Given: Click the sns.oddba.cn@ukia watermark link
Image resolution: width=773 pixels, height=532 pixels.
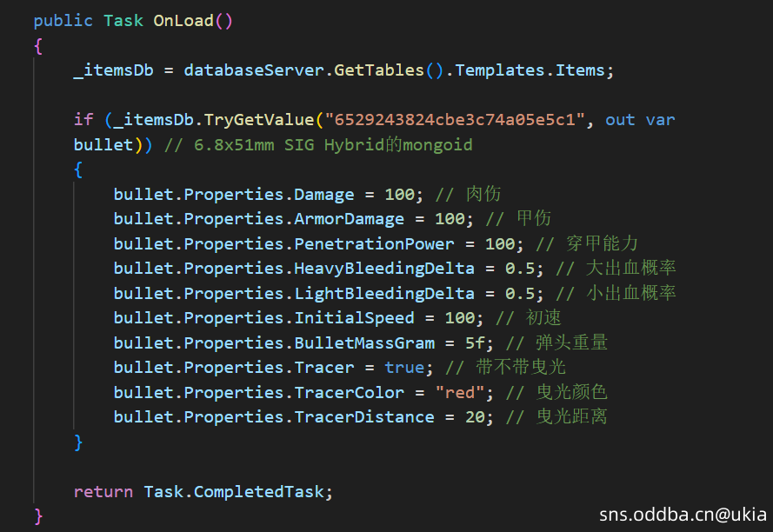Looking at the screenshot, I should click(x=683, y=515).
